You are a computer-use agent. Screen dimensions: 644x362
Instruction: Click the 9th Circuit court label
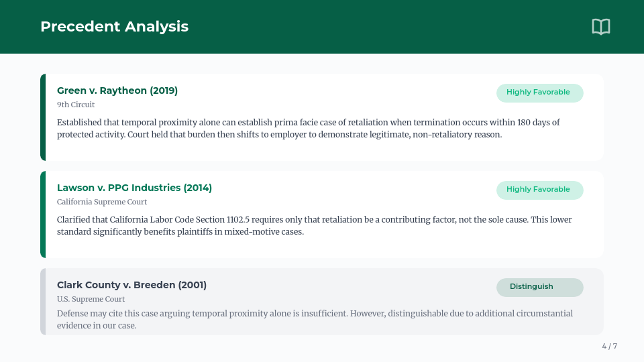coord(76,105)
